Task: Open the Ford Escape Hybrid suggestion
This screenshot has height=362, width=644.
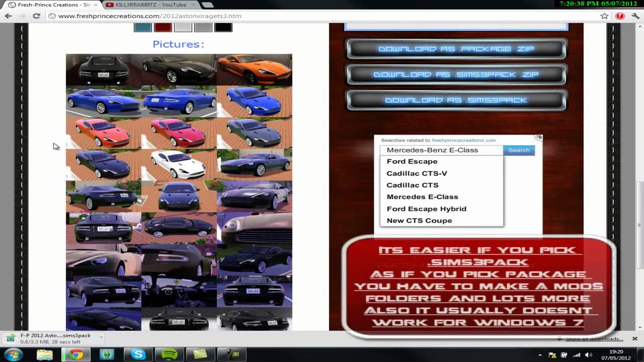Action: point(427,209)
